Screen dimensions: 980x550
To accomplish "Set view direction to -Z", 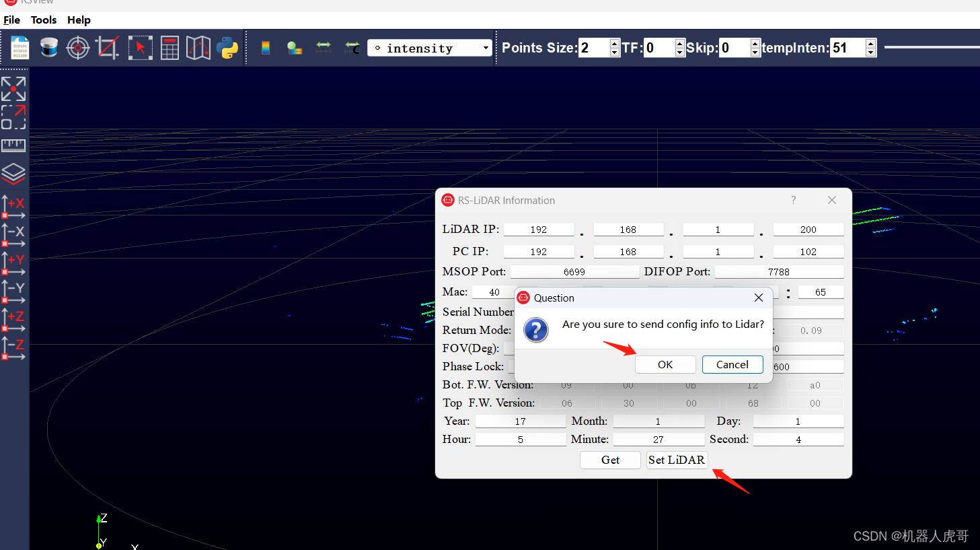I will (13, 349).
